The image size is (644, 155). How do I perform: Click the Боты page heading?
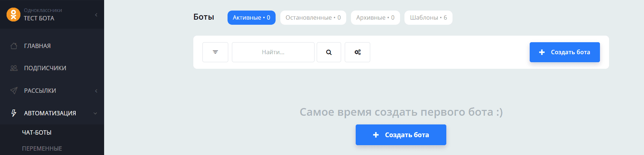(204, 17)
